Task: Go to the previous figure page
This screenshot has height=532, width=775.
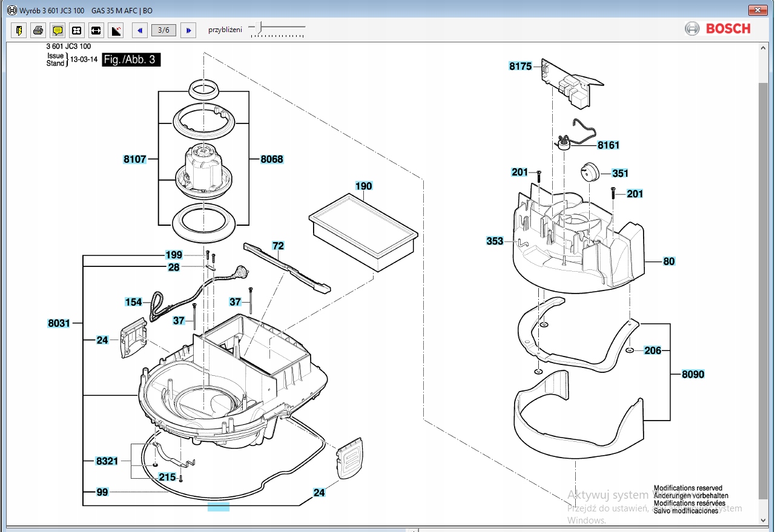Action: [140, 30]
